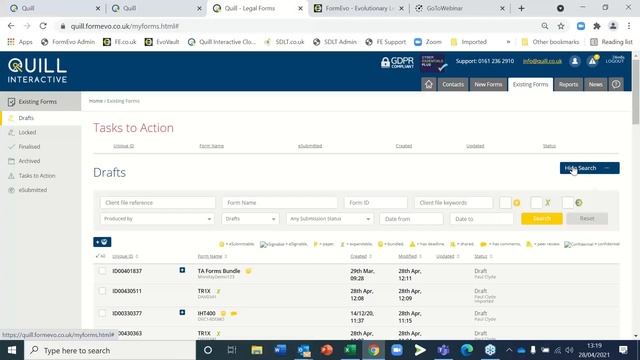
Task: Sort table by Modified column
Action: tap(407, 256)
